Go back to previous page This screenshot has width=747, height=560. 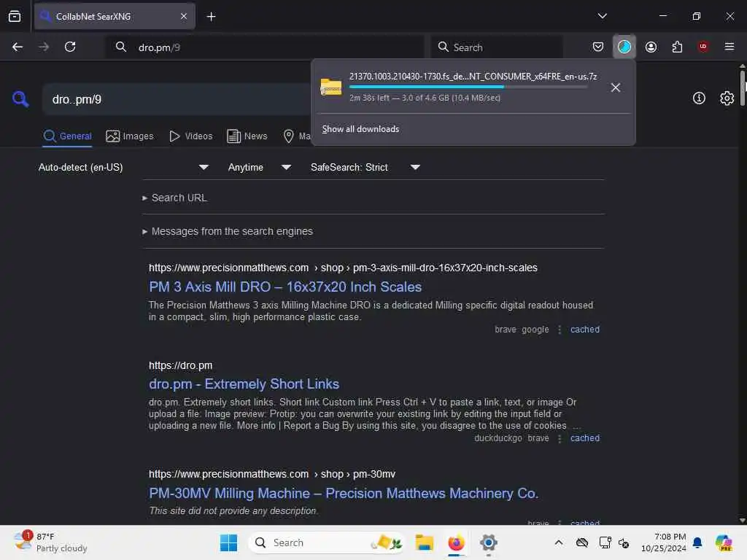(18, 47)
